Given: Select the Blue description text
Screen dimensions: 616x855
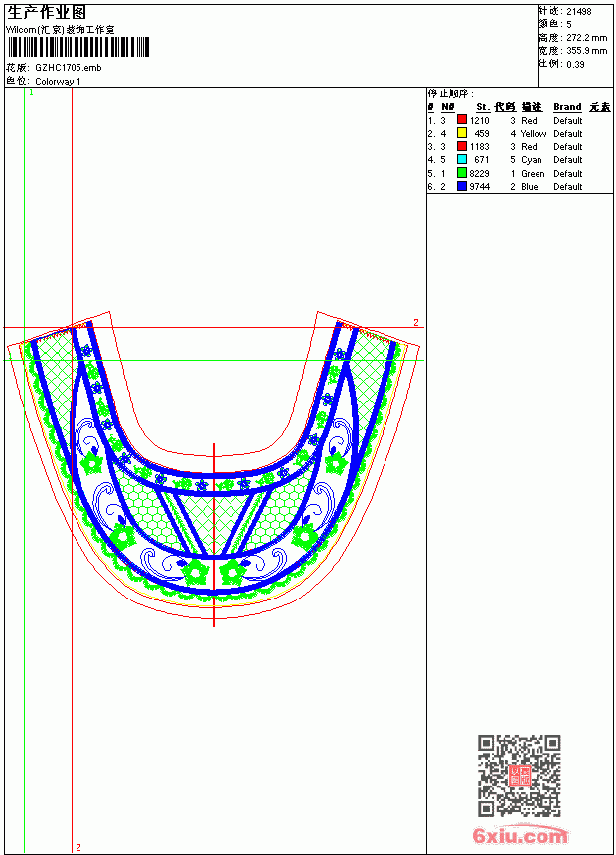Looking at the screenshot, I should coord(530,187).
